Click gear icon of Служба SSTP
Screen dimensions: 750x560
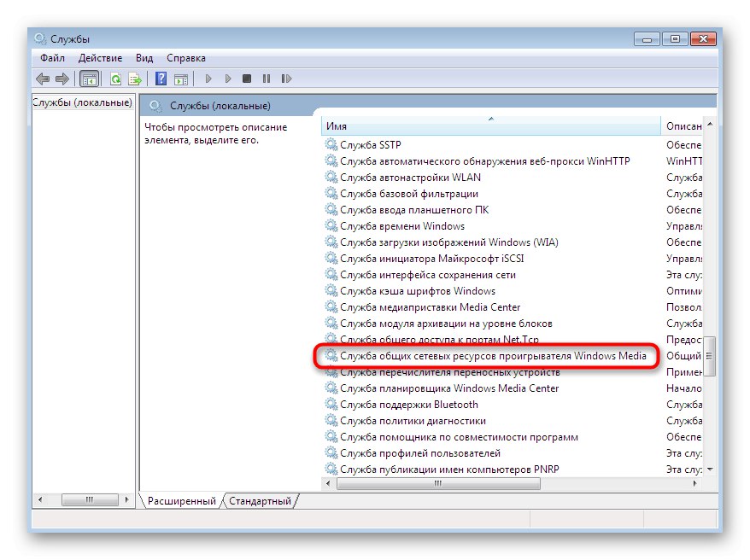[x=331, y=144]
